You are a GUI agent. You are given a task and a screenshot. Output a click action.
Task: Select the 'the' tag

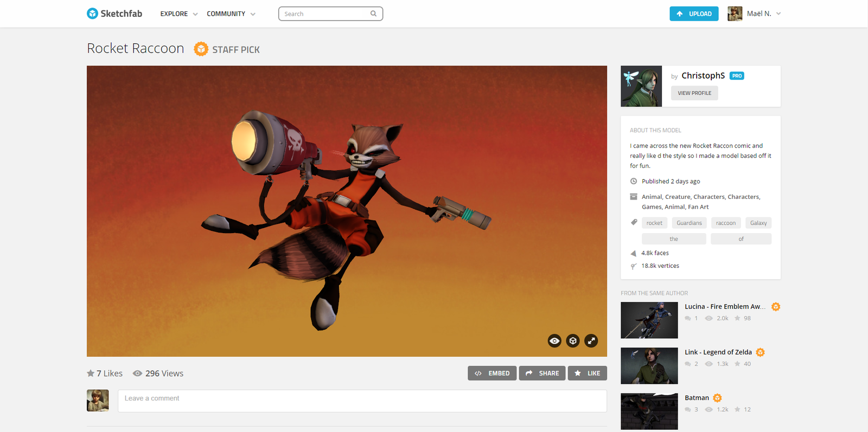click(x=674, y=239)
